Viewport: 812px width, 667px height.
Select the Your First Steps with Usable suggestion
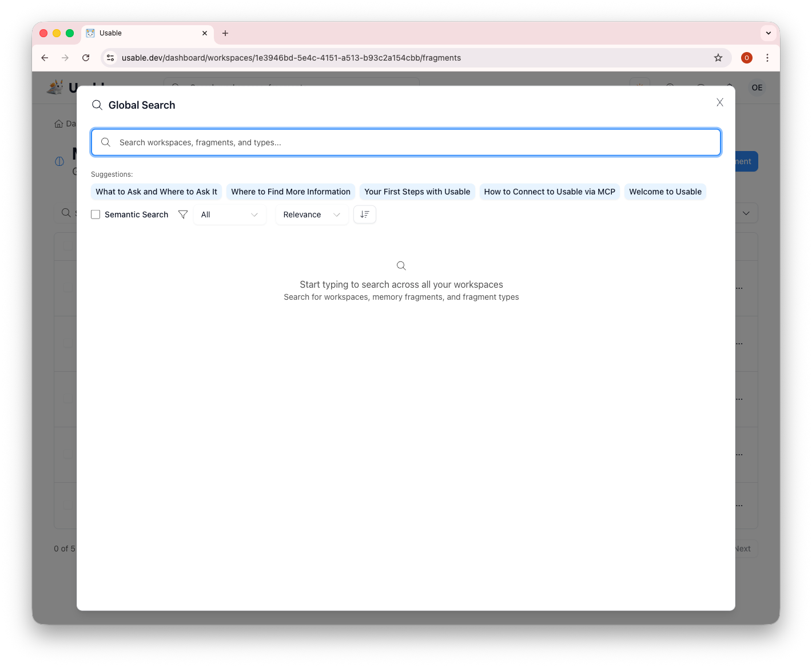(x=417, y=191)
